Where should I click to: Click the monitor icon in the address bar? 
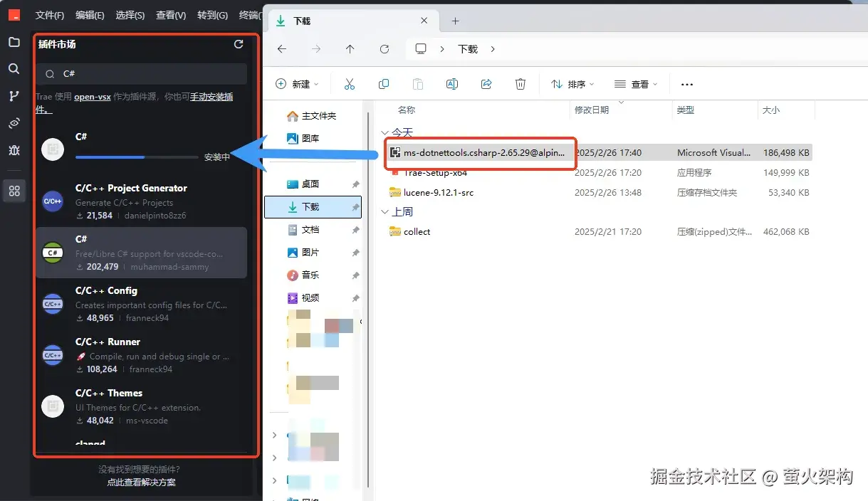[421, 49]
